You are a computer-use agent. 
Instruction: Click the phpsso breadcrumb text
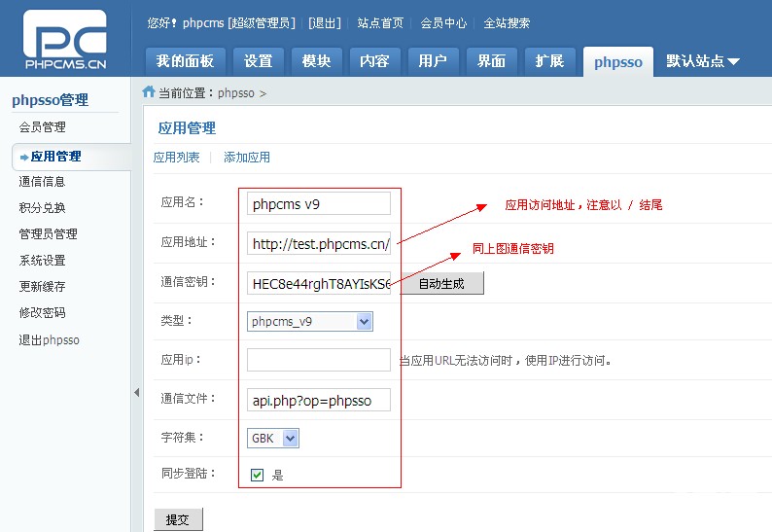[236, 93]
